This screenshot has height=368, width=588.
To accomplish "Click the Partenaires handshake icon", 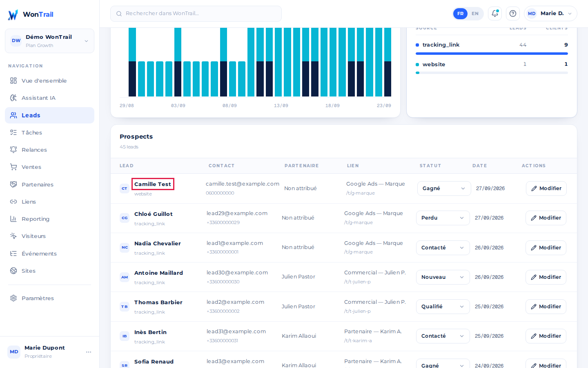I will pyautogui.click(x=13, y=184).
